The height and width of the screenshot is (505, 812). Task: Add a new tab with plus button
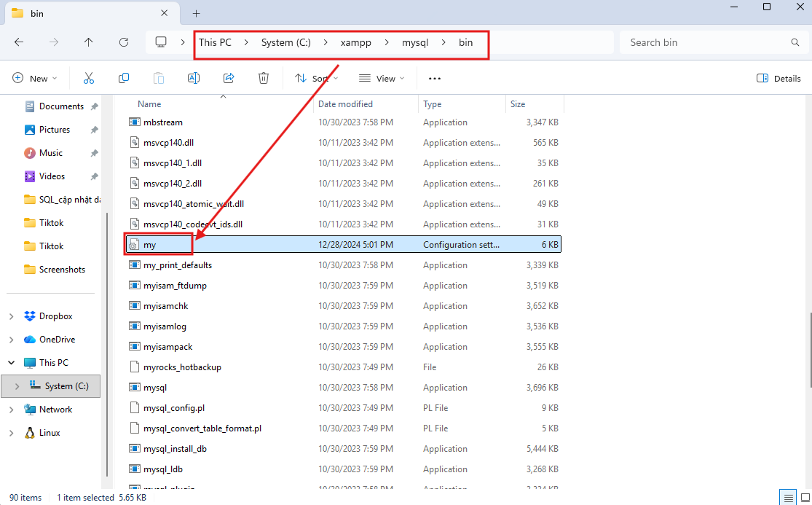[x=197, y=13]
